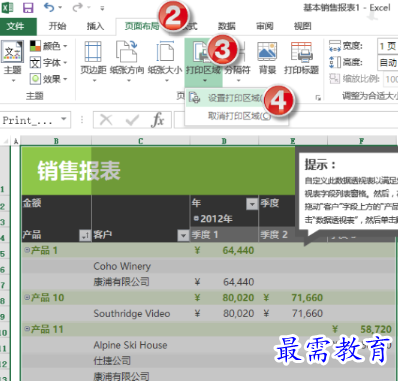This screenshot has height=381, width=398.
Task: Customize quick access toolbar dropdown
Action: [x=102, y=8]
